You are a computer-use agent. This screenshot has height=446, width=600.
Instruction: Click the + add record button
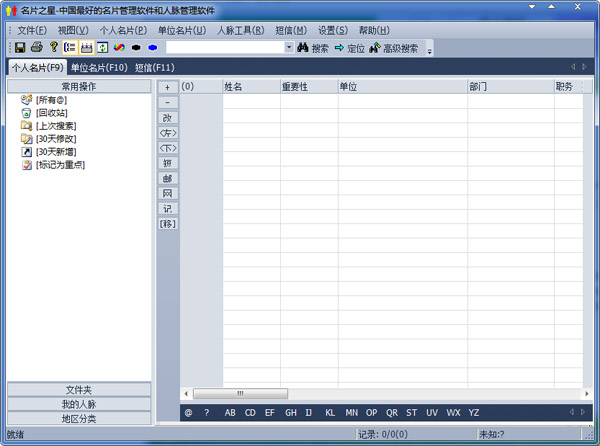click(x=168, y=87)
